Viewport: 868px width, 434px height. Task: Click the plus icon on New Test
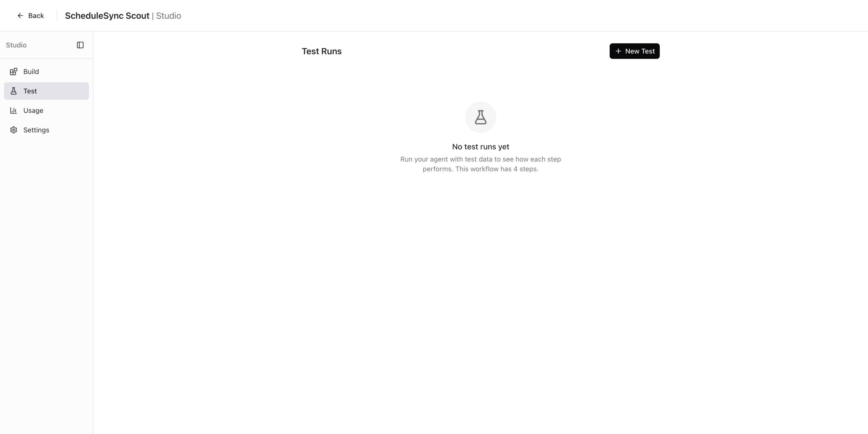tap(618, 51)
